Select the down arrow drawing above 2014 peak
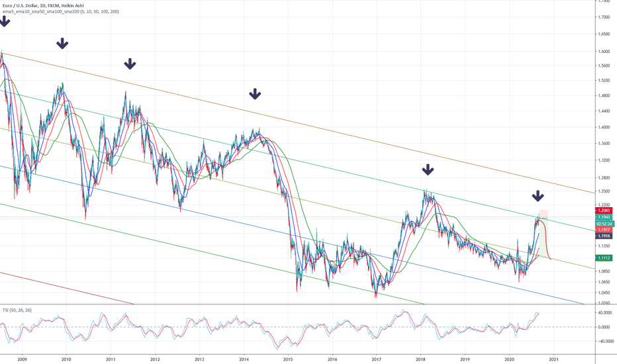 [255, 94]
